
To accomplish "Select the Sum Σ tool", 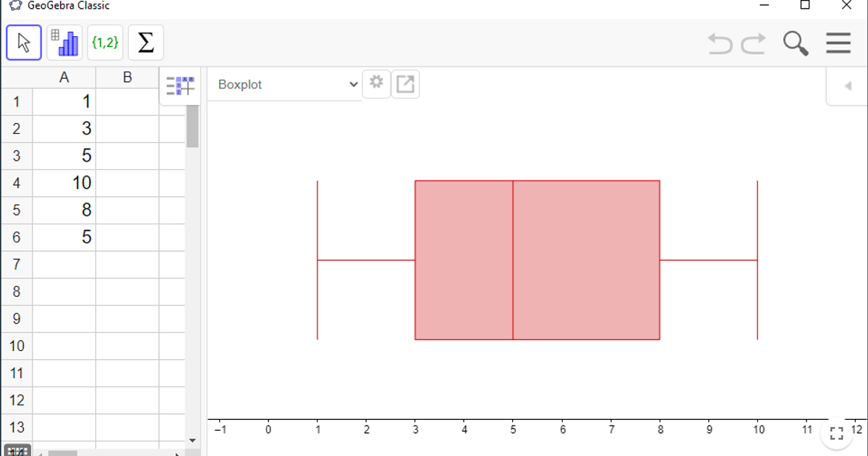I will 145,42.
